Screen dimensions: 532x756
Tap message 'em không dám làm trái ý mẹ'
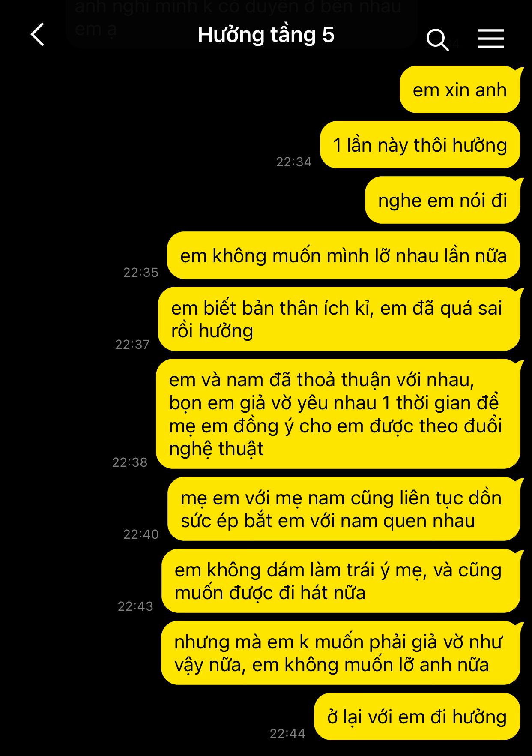(x=341, y=581)
